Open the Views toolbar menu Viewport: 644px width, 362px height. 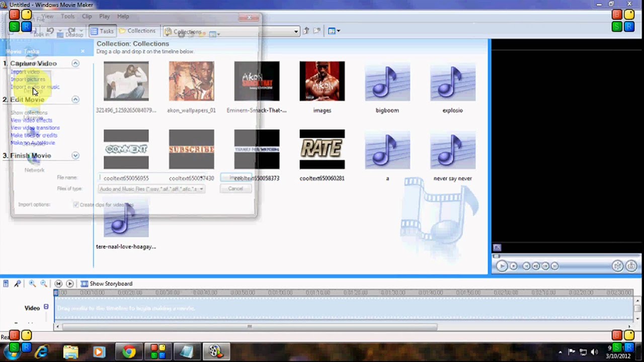click(334, 31)
